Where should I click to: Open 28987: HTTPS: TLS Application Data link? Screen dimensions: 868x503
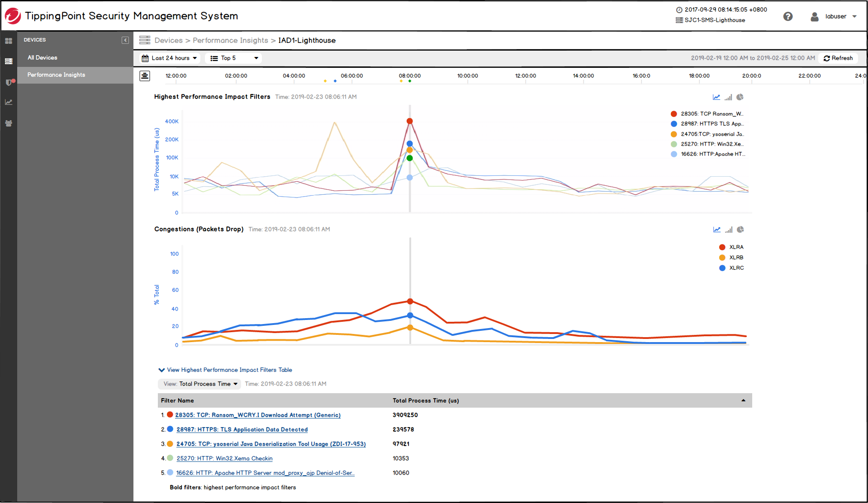click(242, 429)
